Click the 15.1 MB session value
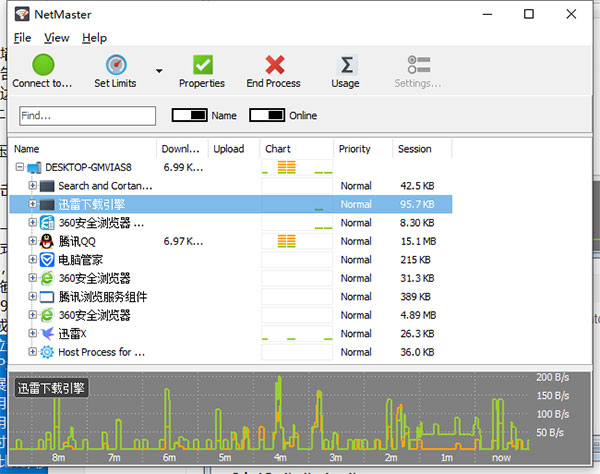 pos(418,241)
